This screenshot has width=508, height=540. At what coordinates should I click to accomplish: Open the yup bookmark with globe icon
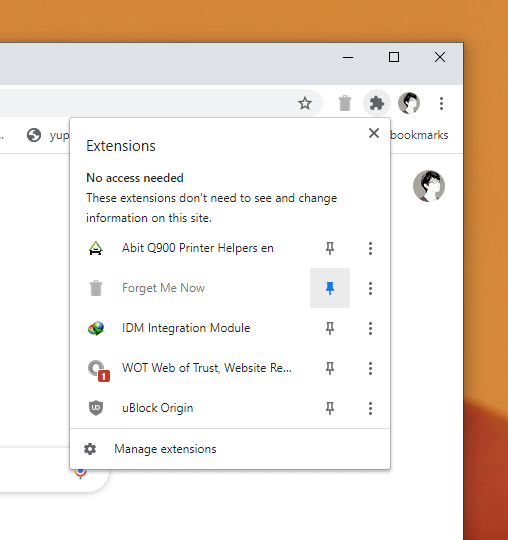(x=48, y=135)
